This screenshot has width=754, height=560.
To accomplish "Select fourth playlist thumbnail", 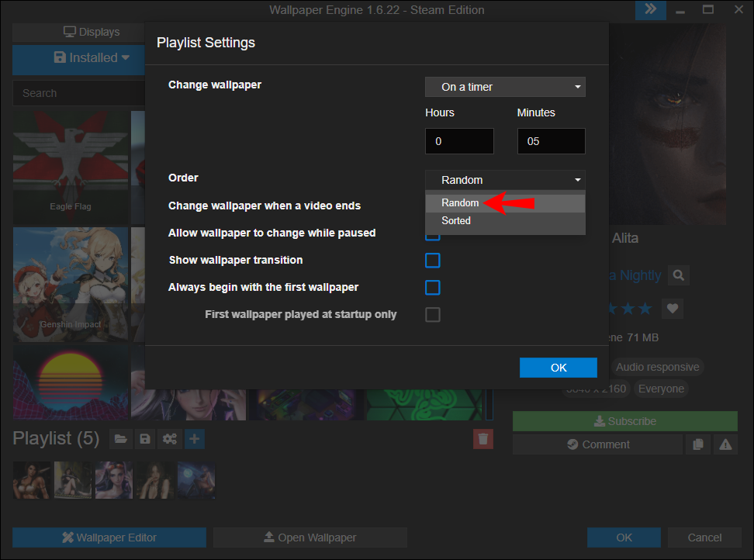I will pyautogui.click(x=155, y=480).
